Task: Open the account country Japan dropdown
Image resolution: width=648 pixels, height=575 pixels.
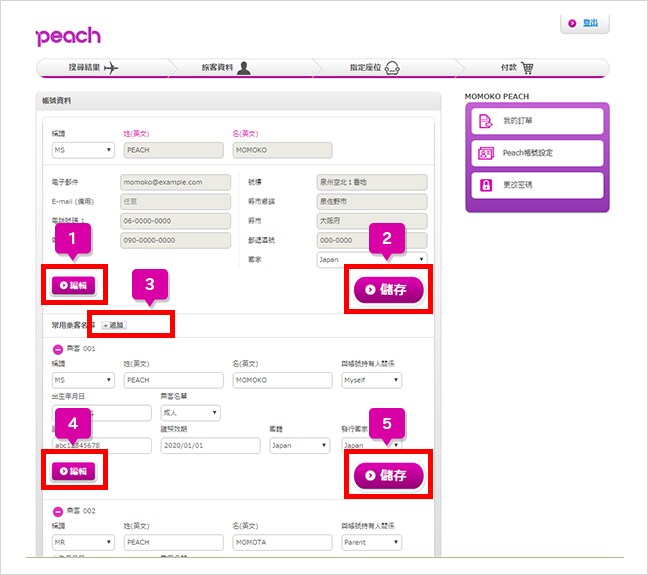Action: [372, 260]
